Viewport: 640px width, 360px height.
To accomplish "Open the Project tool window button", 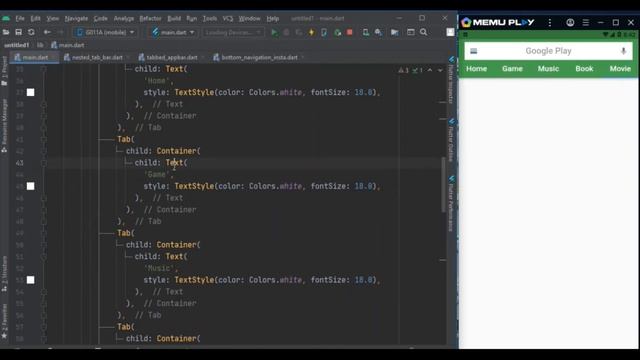I will tap(4, 72).
